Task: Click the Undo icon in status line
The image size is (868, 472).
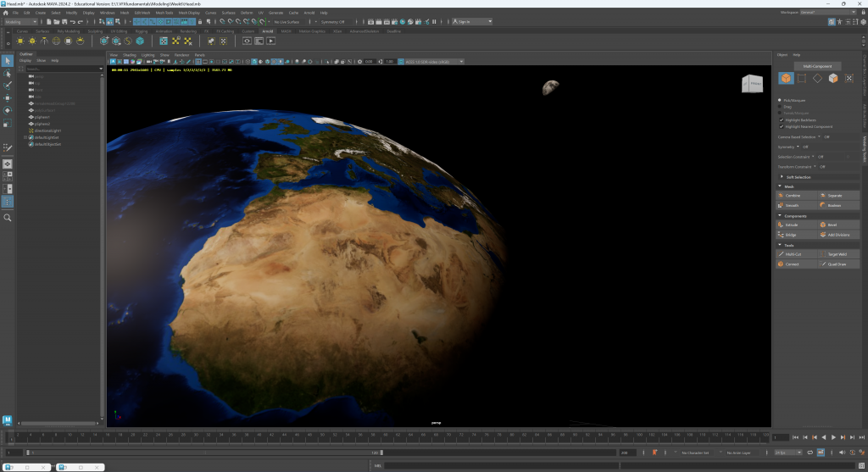Action: 73,21
